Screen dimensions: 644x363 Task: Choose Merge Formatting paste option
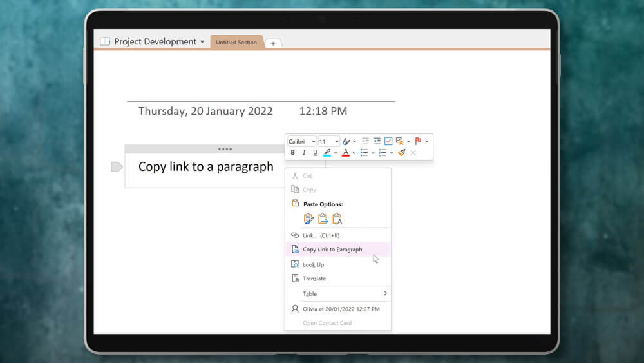(323, 219)
